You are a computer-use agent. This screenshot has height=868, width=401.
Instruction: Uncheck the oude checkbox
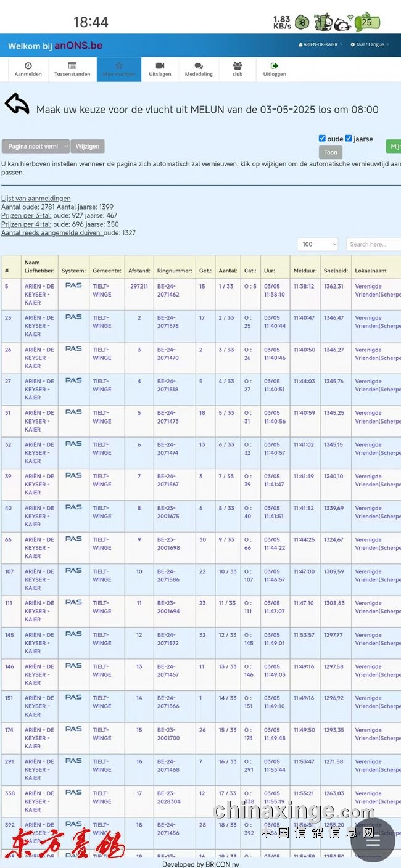tap(322, 139)
